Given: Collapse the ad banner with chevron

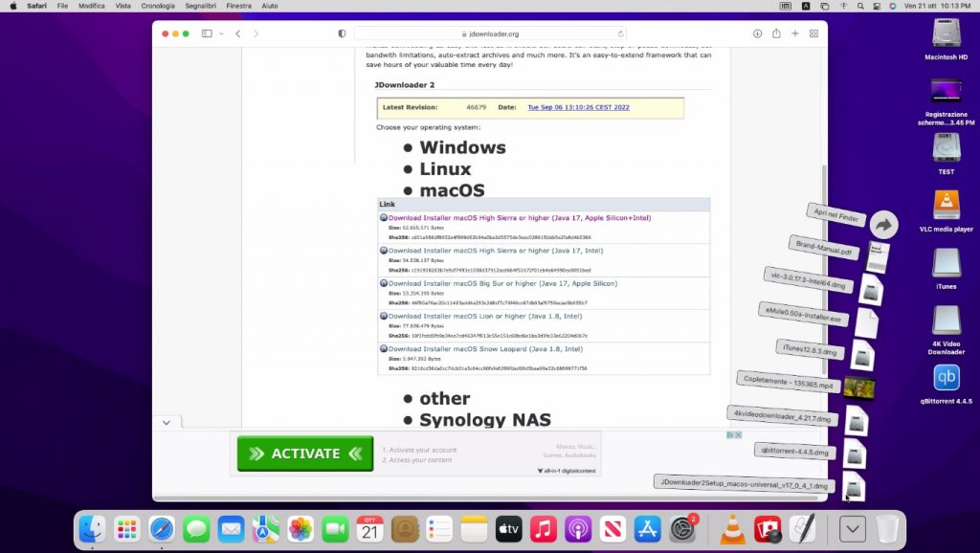Looking at the screenshot, I should (166, 422).
